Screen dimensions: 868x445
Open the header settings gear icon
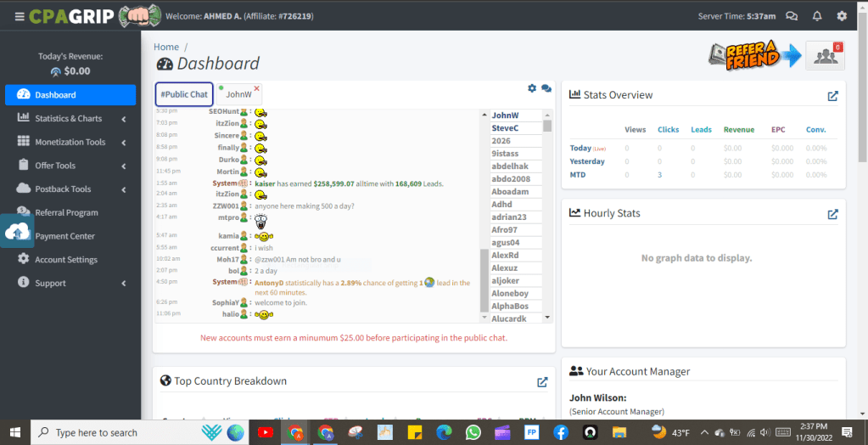842,16
